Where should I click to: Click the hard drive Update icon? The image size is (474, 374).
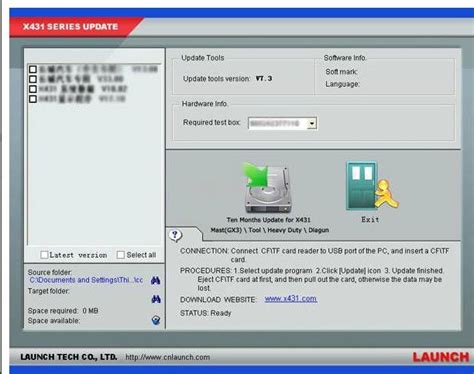click(x=268, y=188)
